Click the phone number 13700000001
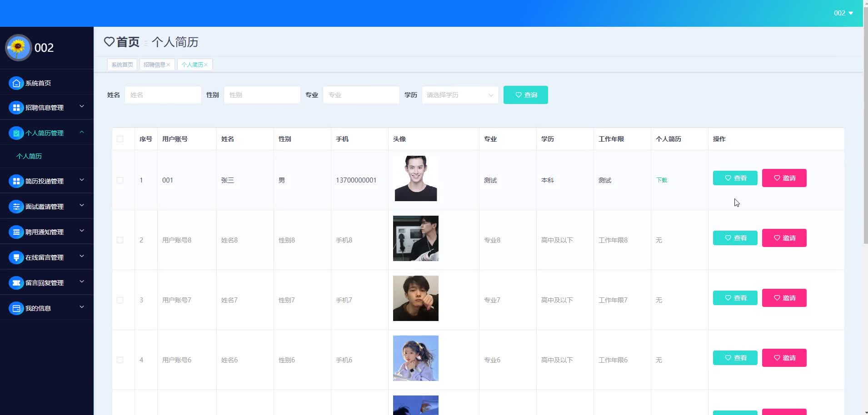Screen dimensions: 868x415 [356, 180]
